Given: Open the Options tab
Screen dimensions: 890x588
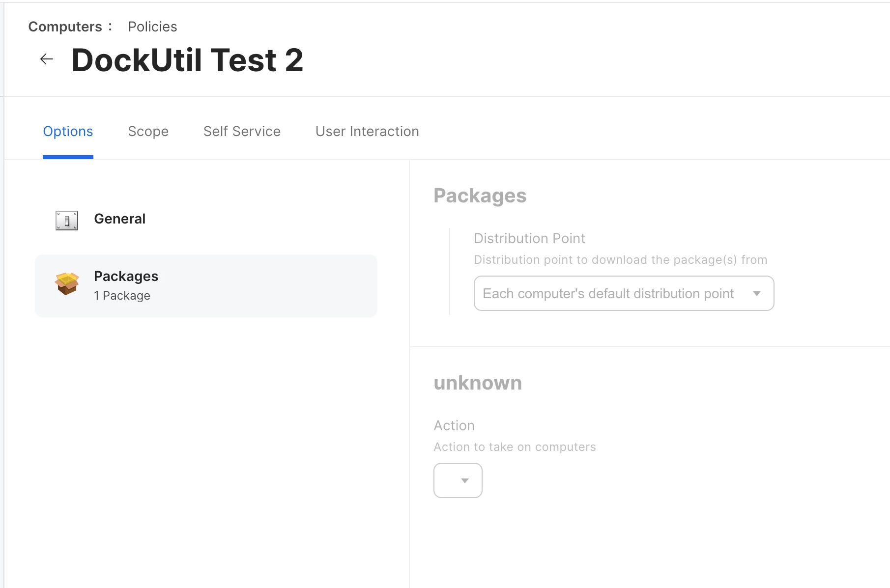Looking at the screenshot, I should (68, 132).
